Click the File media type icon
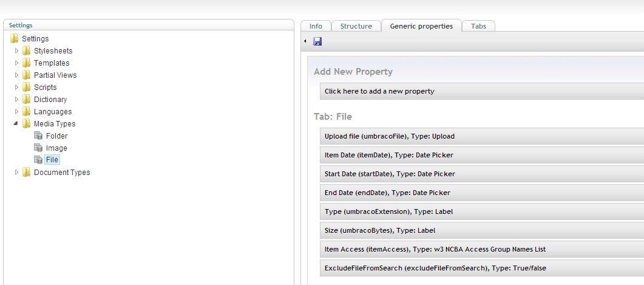The height and width of the screenshot is (285, 644). [x=38, y=160]
